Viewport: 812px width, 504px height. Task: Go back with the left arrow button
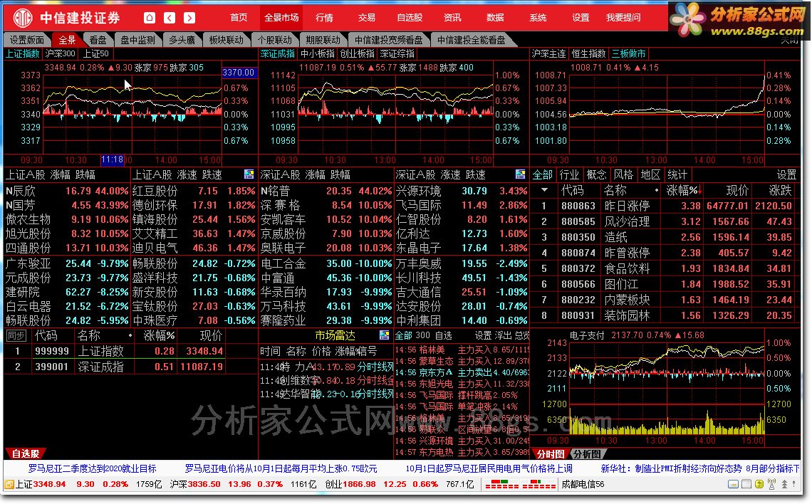170,18
